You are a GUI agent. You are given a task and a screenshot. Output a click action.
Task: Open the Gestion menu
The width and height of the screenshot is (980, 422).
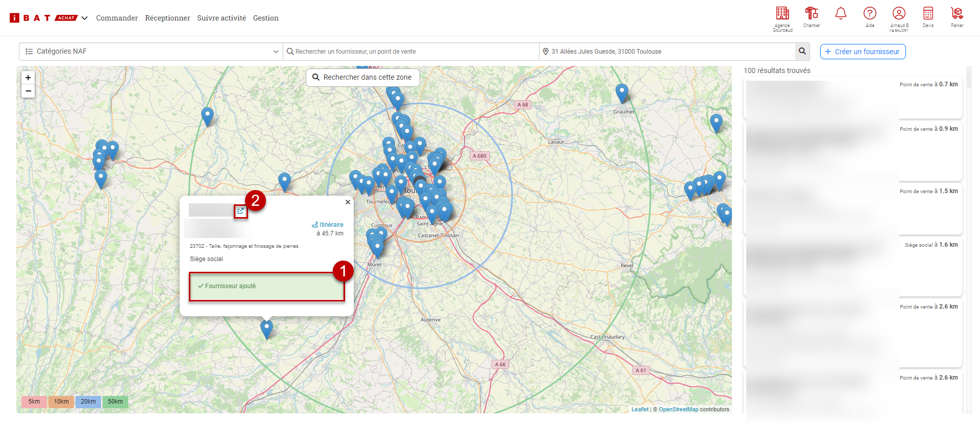pos(265,18)
